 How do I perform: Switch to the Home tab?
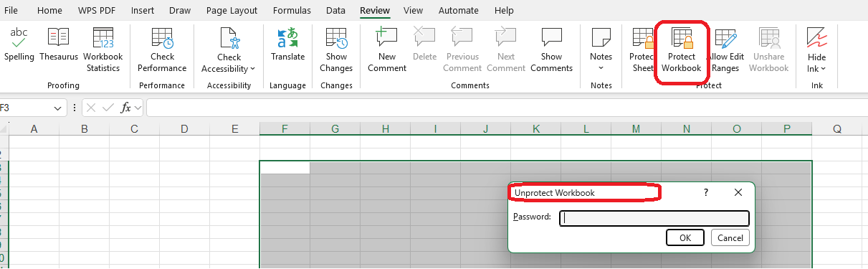click(49, 11)
